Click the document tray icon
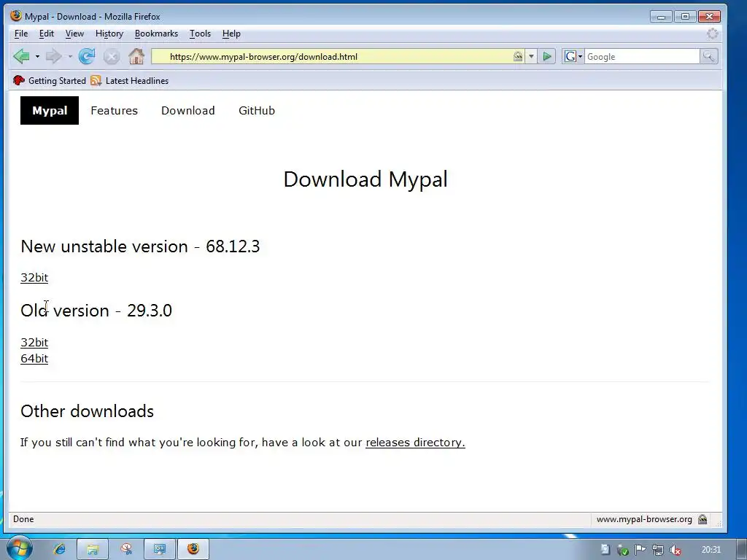Screen dimensions: 747x560 (605, 550)
